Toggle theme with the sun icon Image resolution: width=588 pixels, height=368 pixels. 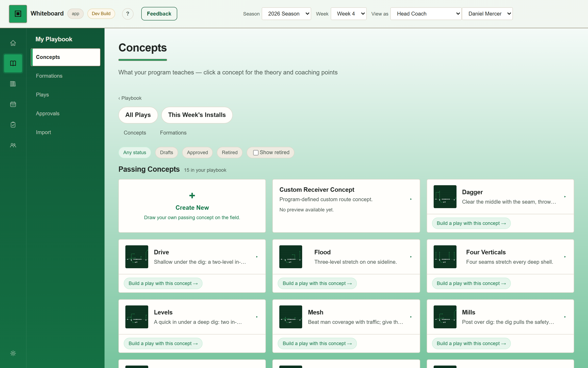coord(13,353)
